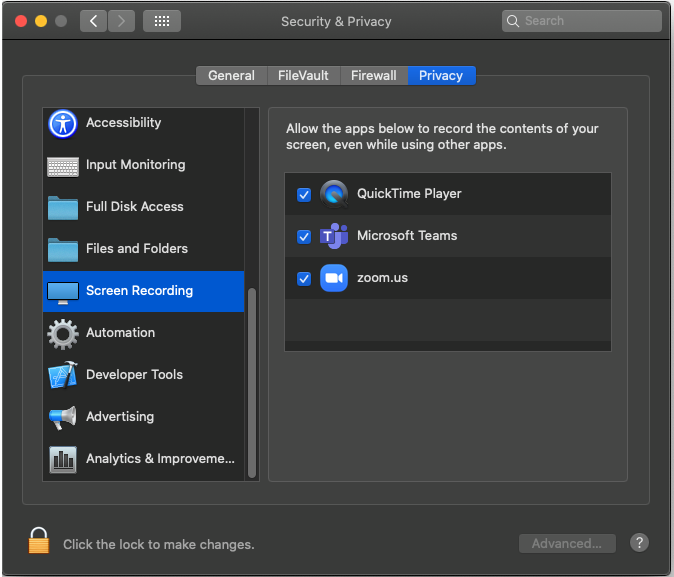Show all preferences grid button
Screen dimensions: 674x577
point(162,21)
